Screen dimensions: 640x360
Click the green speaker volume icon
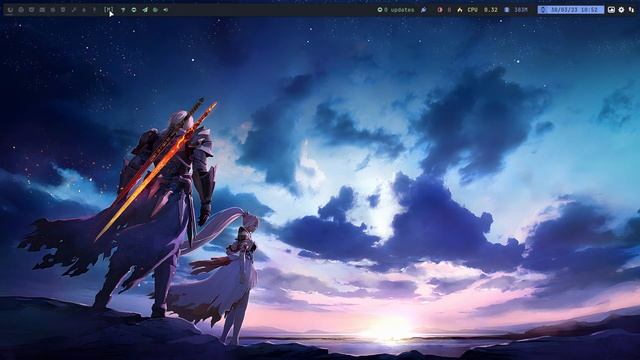tap(166, 9)
